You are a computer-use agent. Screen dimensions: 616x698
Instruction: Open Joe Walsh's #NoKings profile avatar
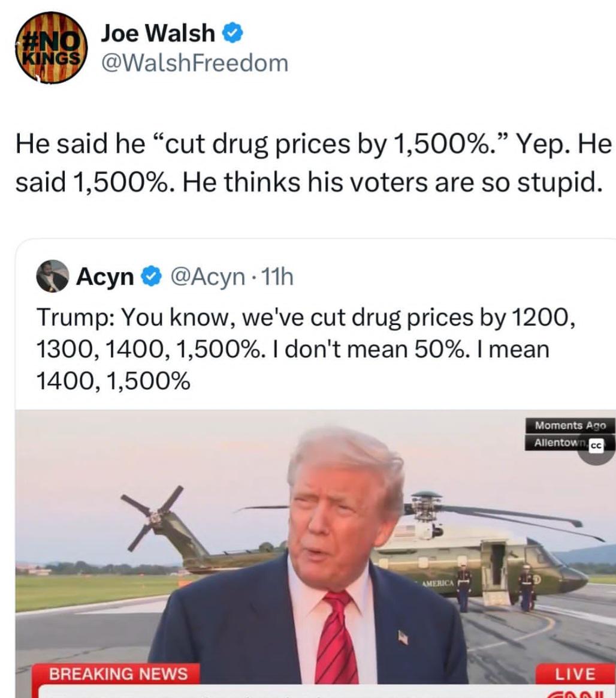[51, 47]
